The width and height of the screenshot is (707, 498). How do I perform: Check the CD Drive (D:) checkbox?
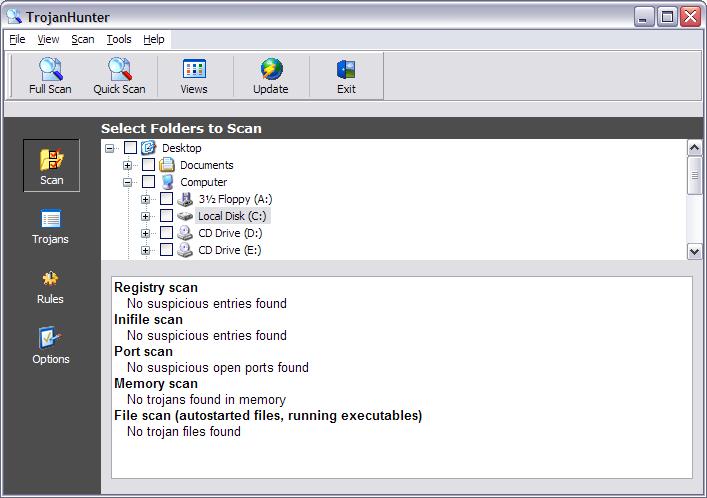(166, 233)
